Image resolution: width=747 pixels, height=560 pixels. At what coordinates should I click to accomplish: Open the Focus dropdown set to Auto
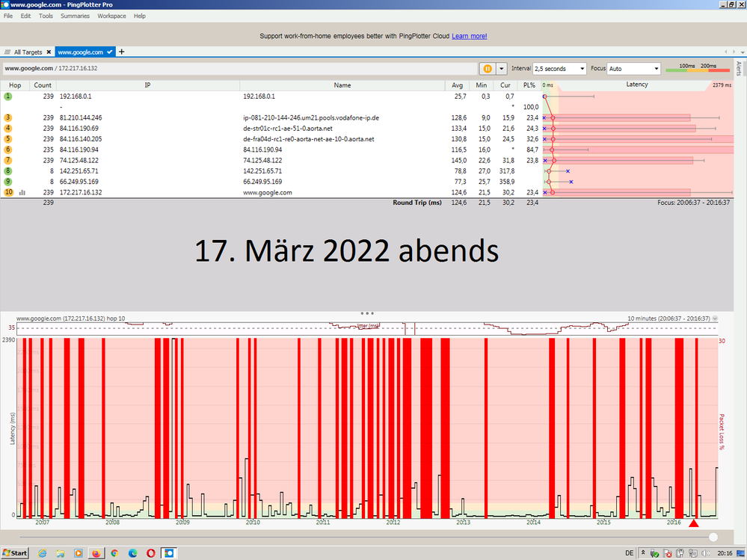tap(633, 68)
